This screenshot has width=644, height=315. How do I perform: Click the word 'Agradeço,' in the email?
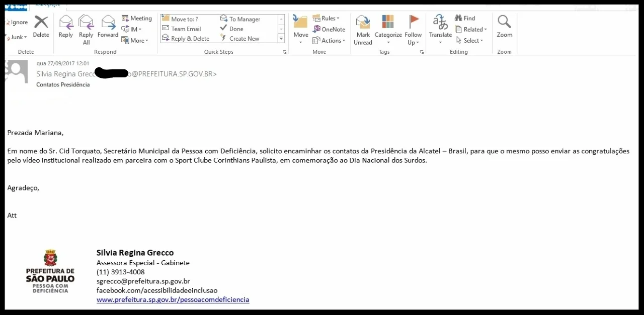pyautogui.click(x=23, y=188)
